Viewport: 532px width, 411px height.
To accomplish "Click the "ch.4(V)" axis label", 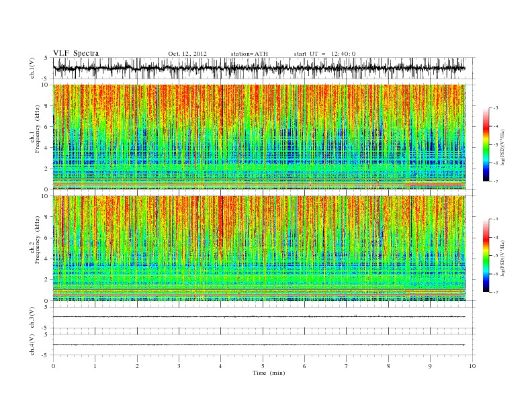I will pyautogui.click(x=32, y=345).
